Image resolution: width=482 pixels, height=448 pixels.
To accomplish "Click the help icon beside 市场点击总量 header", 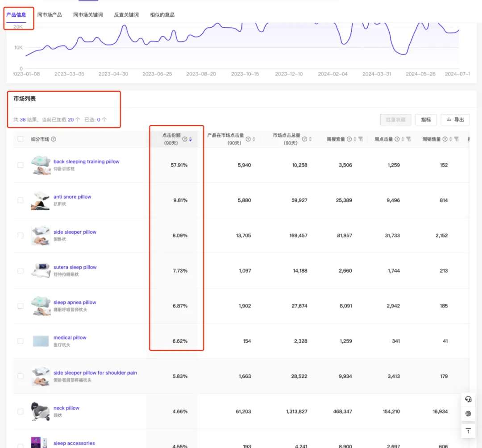I will 304,139.
